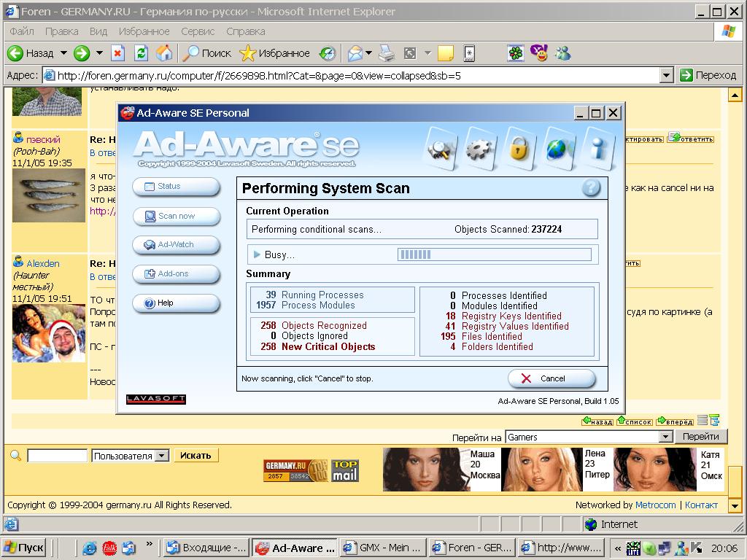Click the address bar URL field

pos(351,75)
